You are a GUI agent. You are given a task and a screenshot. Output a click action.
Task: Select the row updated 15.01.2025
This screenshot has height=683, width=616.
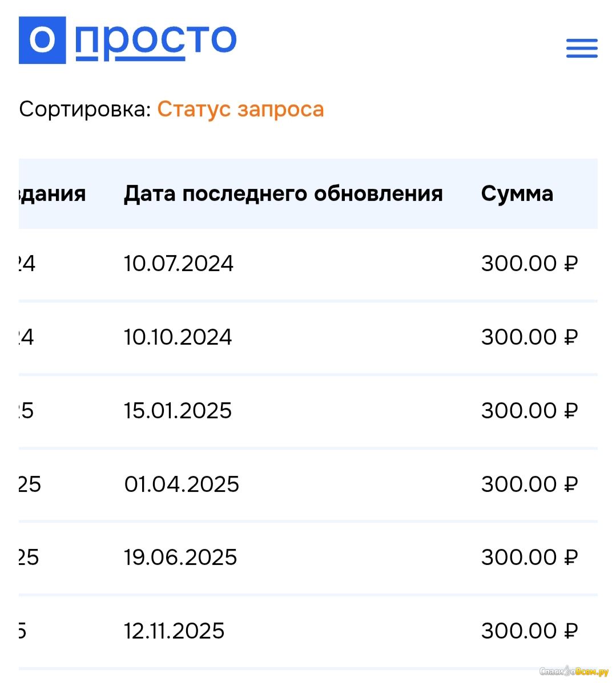178,411
